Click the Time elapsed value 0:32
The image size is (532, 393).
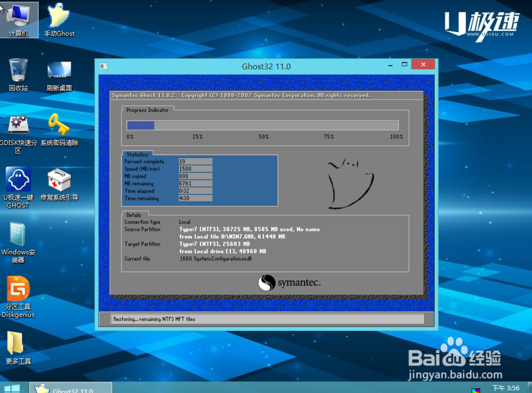pyautogui.click(x=195, y=191)
